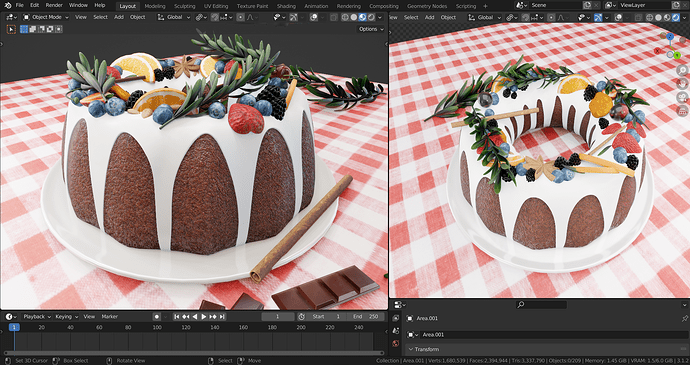690x365 pixels.
Task: Toggle gizmo display in the right viewport
Action: click(598, 17)
